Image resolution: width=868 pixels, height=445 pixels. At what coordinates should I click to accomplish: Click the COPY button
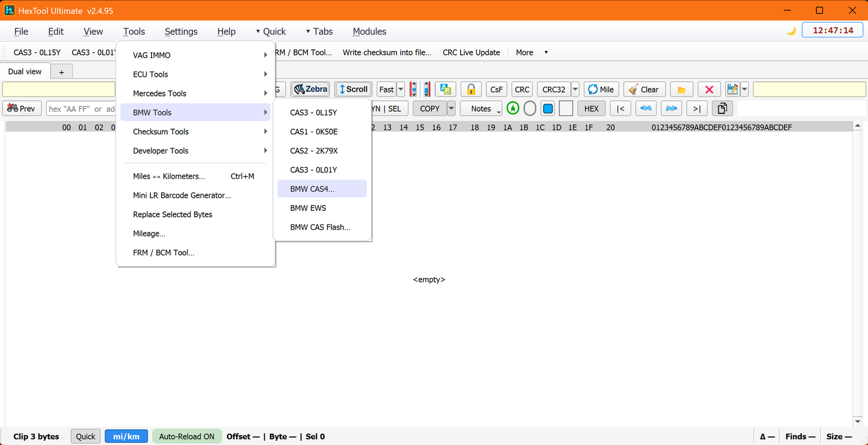coord(430,108)
